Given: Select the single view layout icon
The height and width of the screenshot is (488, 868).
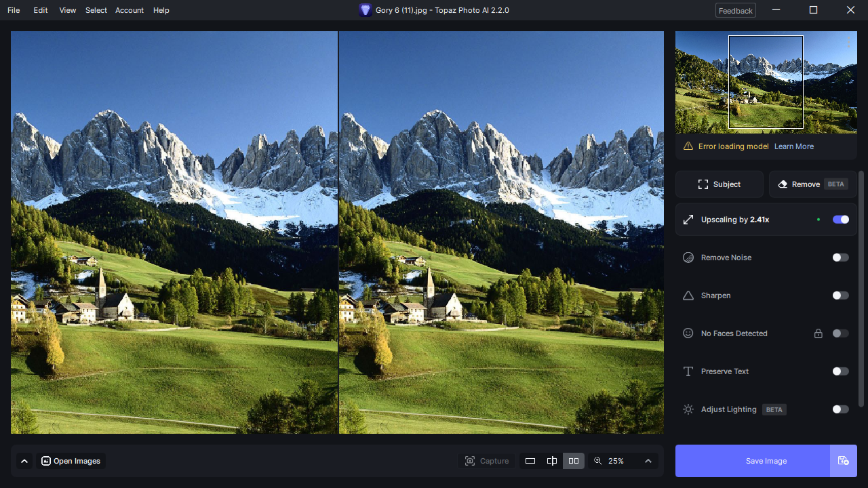Looking at the screenshot, I should click(530, 461).
